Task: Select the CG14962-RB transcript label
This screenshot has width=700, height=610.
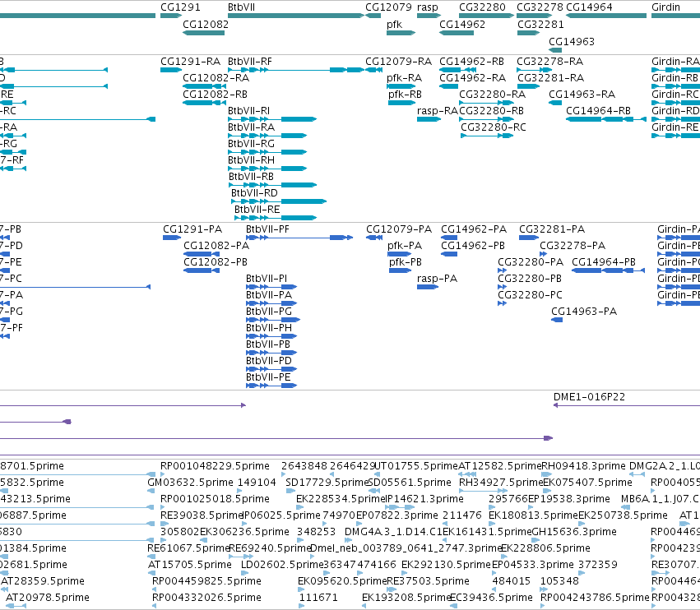Action: point(472,61)
